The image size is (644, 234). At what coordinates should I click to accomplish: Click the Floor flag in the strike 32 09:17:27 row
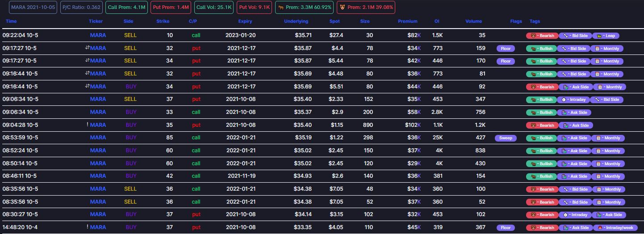click(506, 48)
